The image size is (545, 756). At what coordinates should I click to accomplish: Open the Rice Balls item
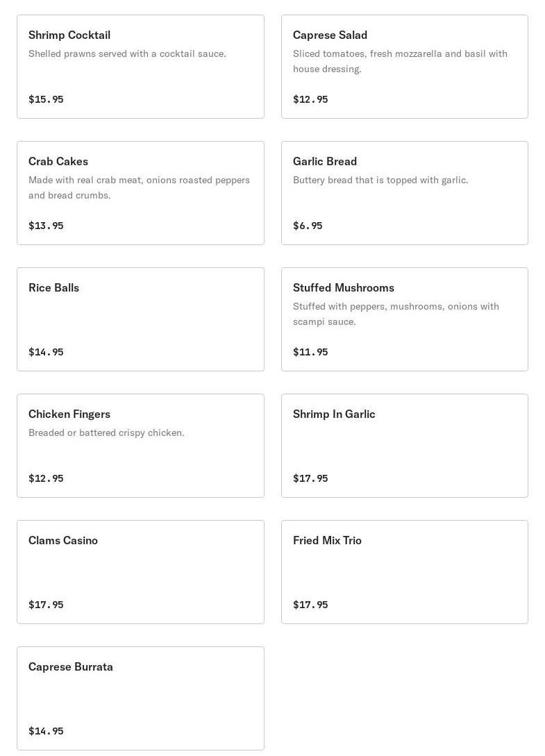click(x=140, y=319)
